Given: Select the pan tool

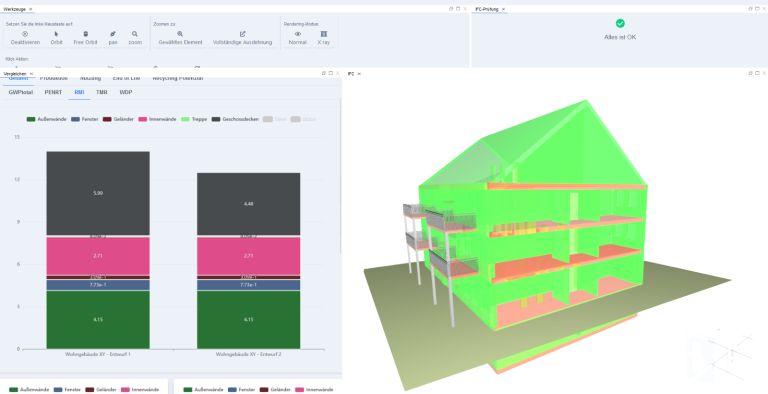Looking at the screenshot, I should 113,38.
